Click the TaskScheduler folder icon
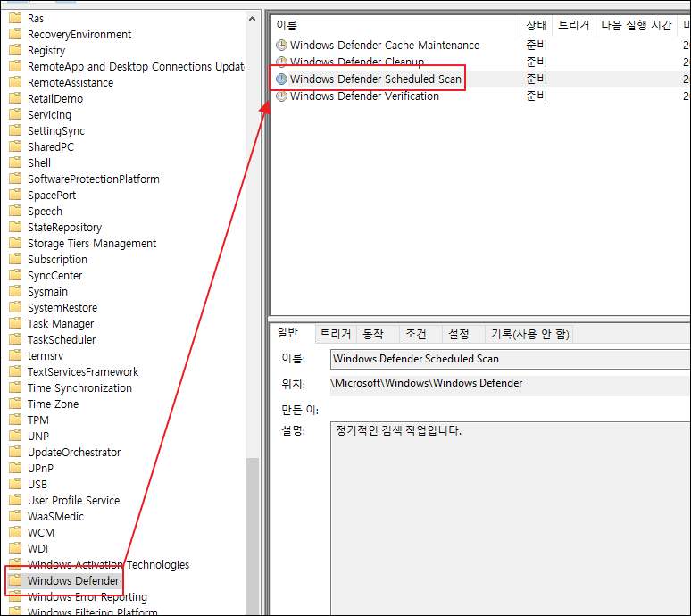Image resolution: width=691 pixels, height=616 pixels. [15, 339]
